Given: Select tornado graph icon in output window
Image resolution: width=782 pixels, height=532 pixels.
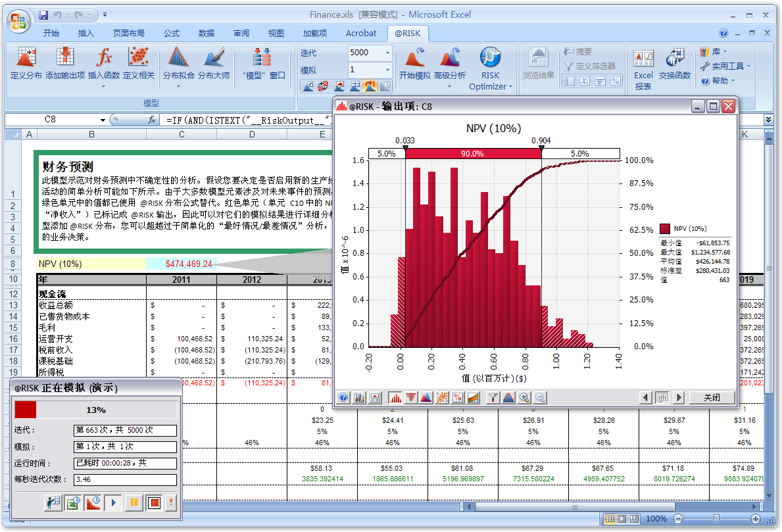Looking at the screenshot, I should (x=410, y=397).
